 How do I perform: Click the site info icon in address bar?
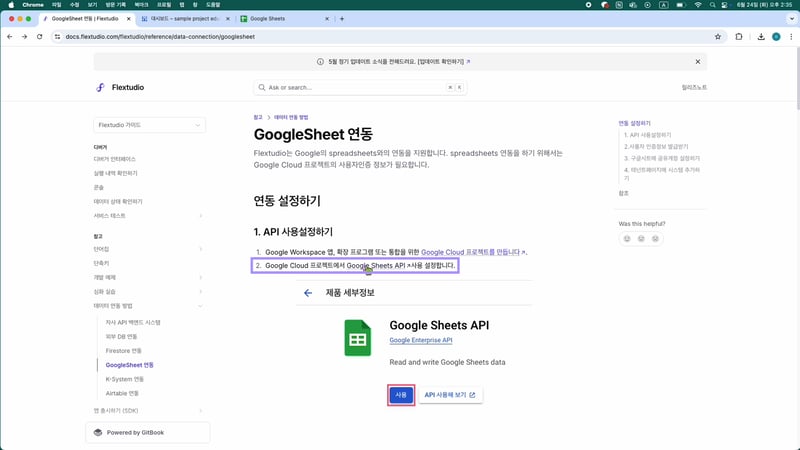point(57,37)
